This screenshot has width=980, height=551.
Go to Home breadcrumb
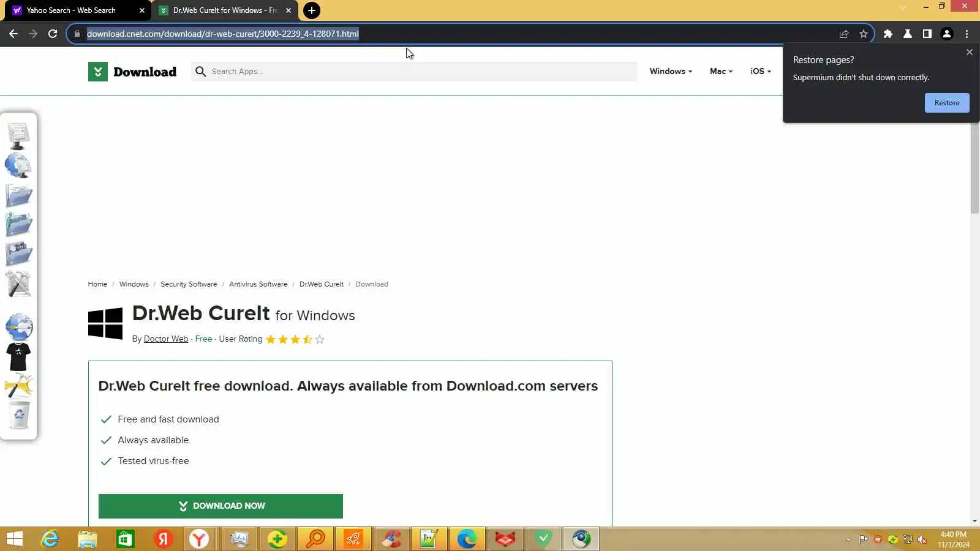pos(97,284)
